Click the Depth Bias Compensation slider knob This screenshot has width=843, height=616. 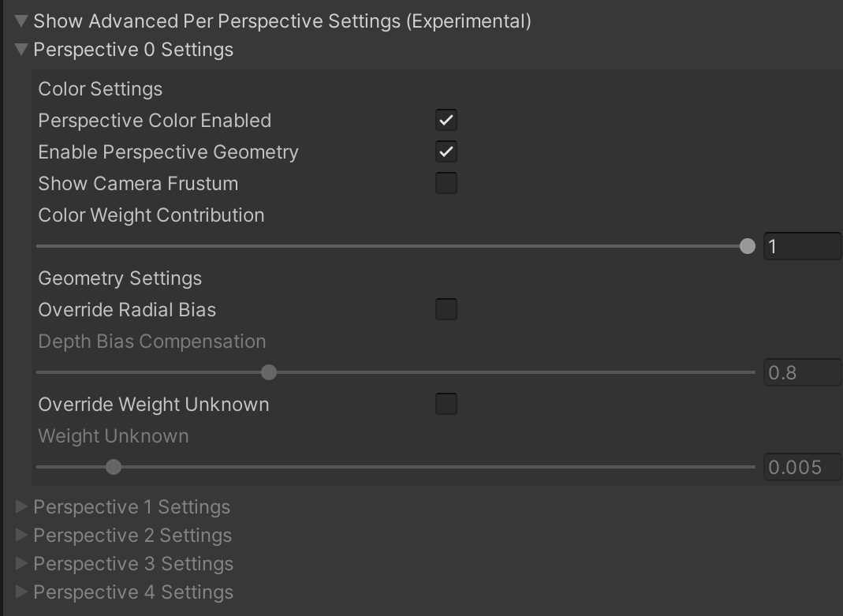(269, 372)
